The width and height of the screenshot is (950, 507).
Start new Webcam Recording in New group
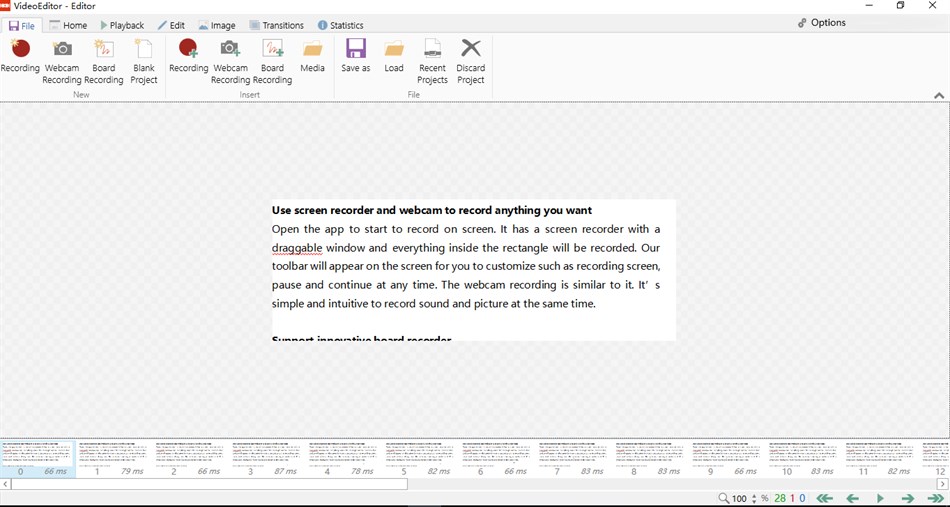tap(62, 61)
